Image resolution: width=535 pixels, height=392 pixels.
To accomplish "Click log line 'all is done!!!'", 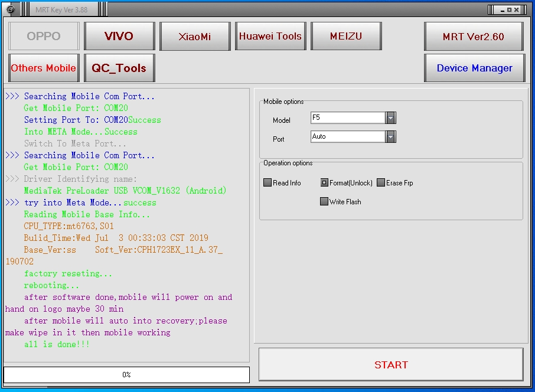I will (57, 344).
